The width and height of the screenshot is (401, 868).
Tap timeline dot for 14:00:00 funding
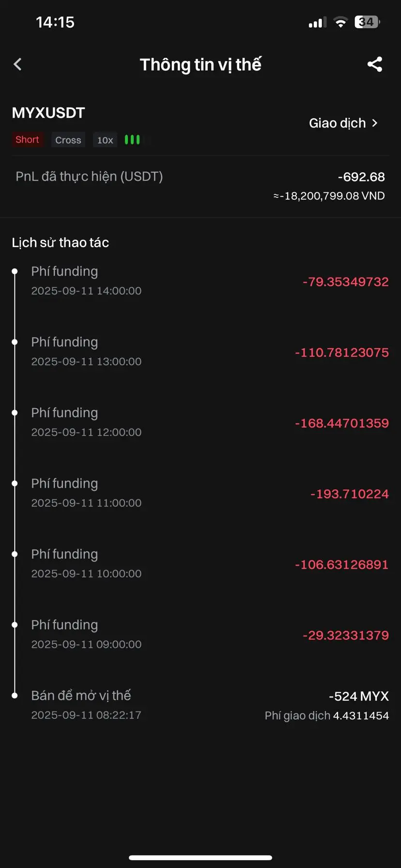15,271
